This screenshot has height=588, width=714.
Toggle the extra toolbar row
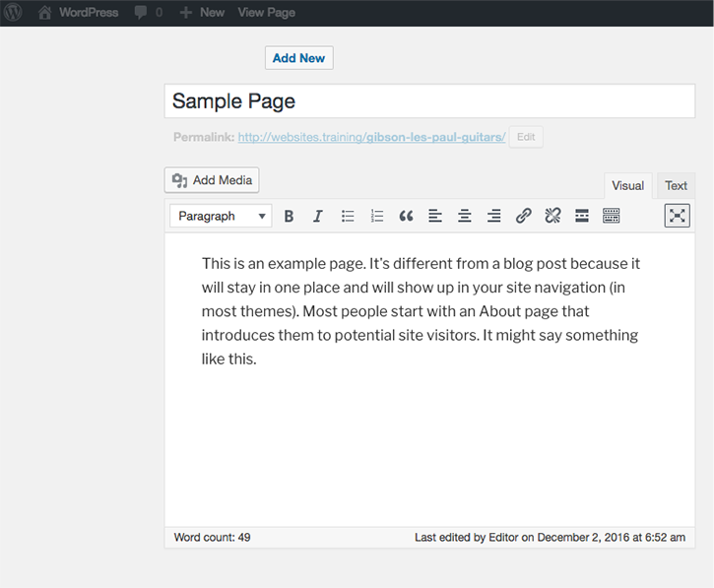611,217
